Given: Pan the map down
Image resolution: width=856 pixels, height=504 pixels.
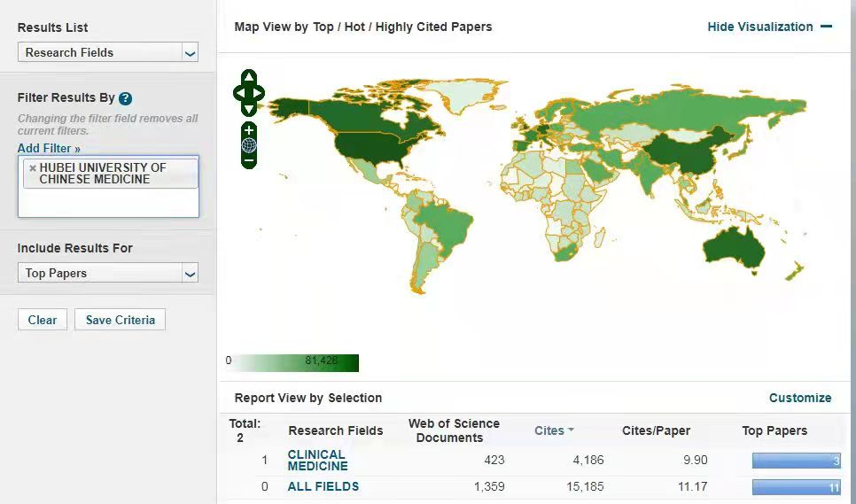Looking at the screenshot, I should [x=249, y=108].
